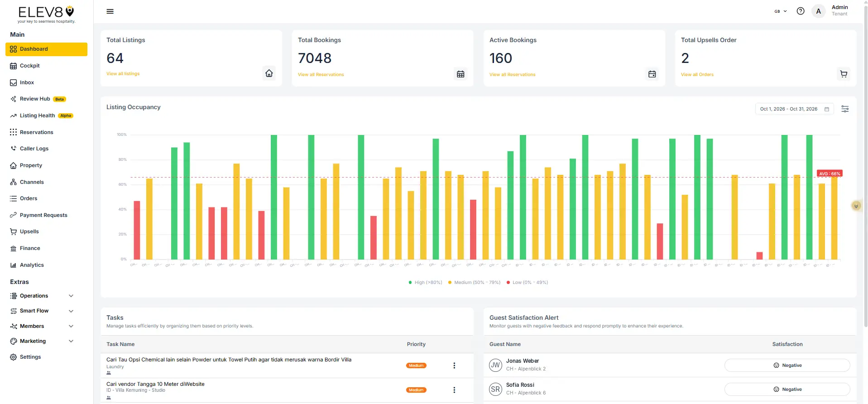This screenshot has width=868, height=404.
Task: Click Negative button for Jonas Weber
Action: (x=787, y=366)
